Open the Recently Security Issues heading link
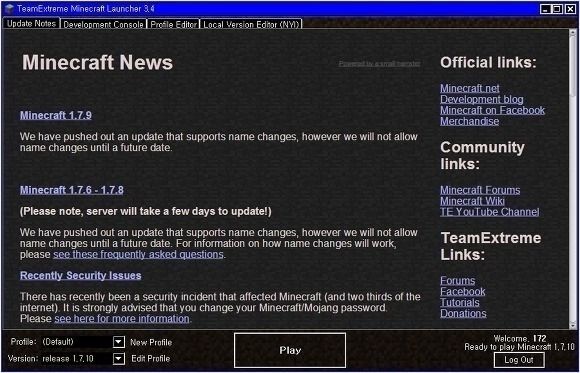The width and height of the screenshot is (580, 373). 81,276
